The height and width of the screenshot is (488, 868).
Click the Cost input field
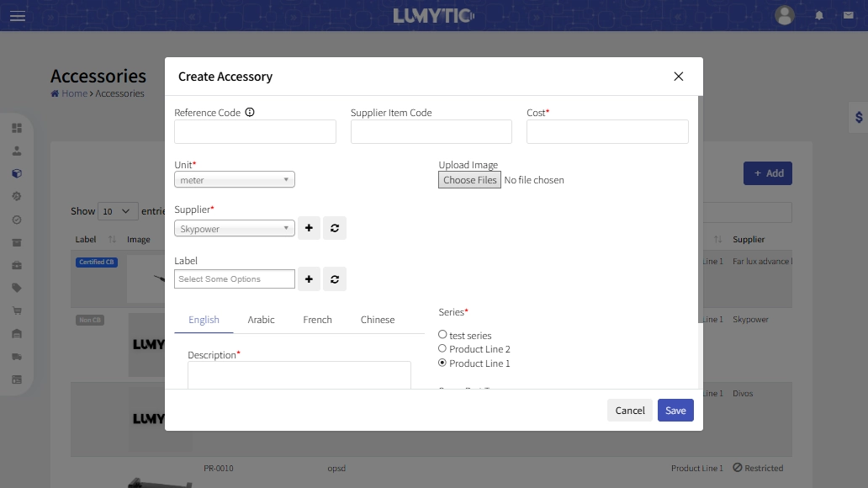click(x=607, y=132)
